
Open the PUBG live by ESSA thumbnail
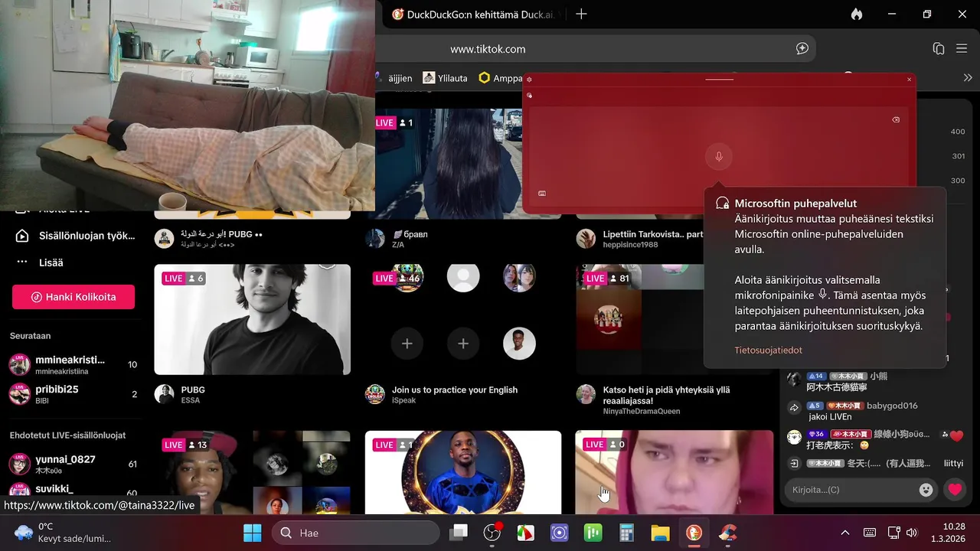click(253, 319)
